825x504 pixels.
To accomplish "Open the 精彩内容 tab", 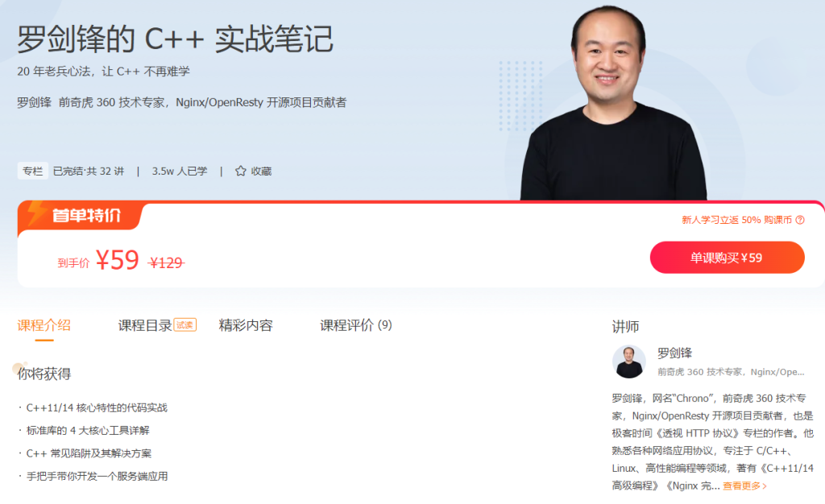I will [246, 325].
